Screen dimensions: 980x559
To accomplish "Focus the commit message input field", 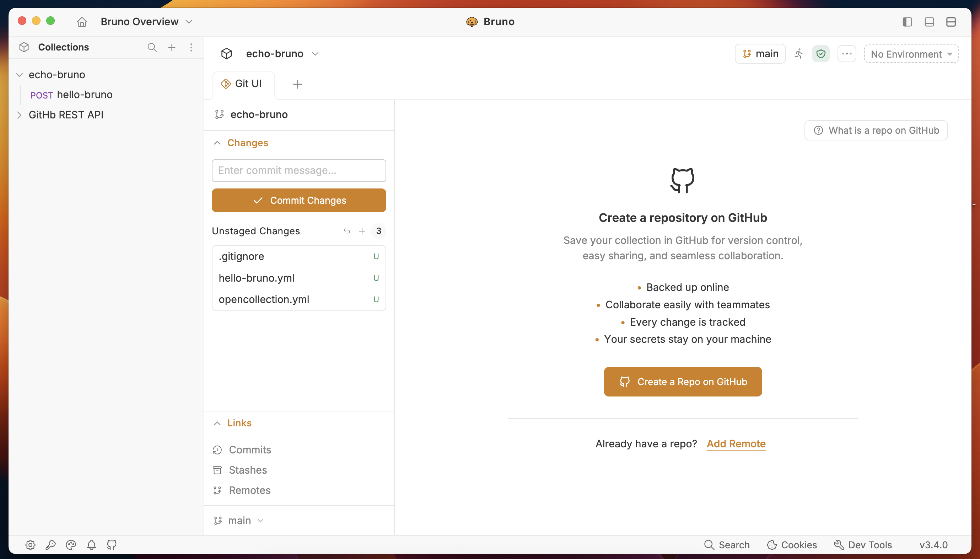I will click(x=299, y=170).
